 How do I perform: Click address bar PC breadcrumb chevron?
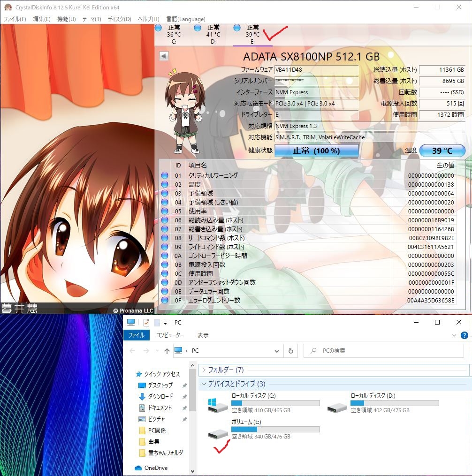(x=186, y=351)
